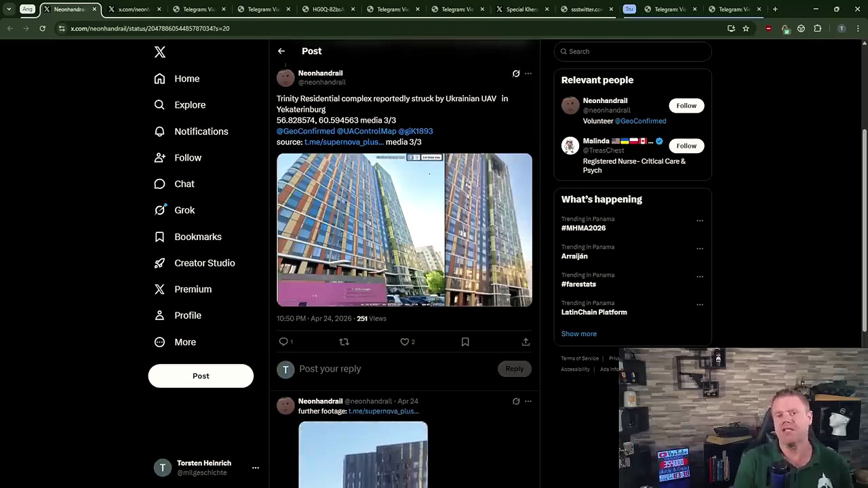Click the X logo in sidebar
868x488 pixels.
(x=160, y=52)
